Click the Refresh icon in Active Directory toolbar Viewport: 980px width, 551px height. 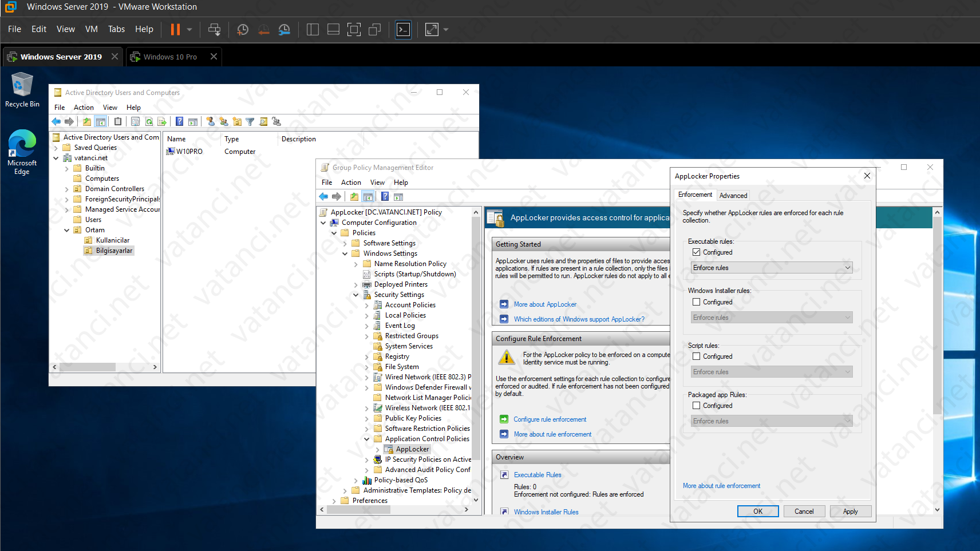149,121
